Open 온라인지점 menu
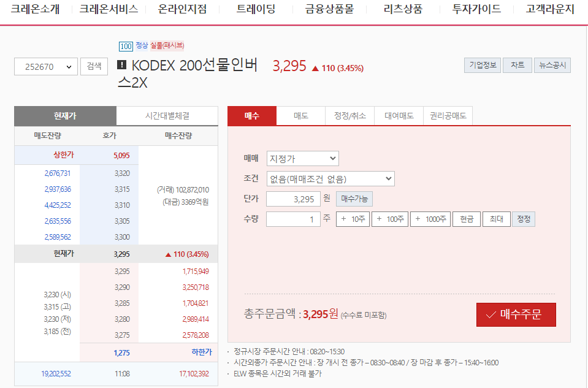Image resolution: width=588 pixels, height=388 pixels. pyautogui.click(x=182, y=9)
